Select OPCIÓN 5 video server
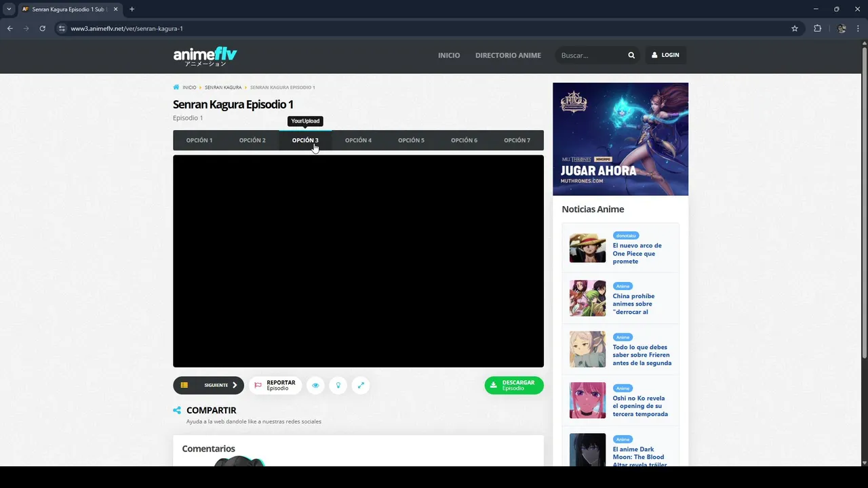The height and width of the screenshot is (488, 868). pos(411,140)
